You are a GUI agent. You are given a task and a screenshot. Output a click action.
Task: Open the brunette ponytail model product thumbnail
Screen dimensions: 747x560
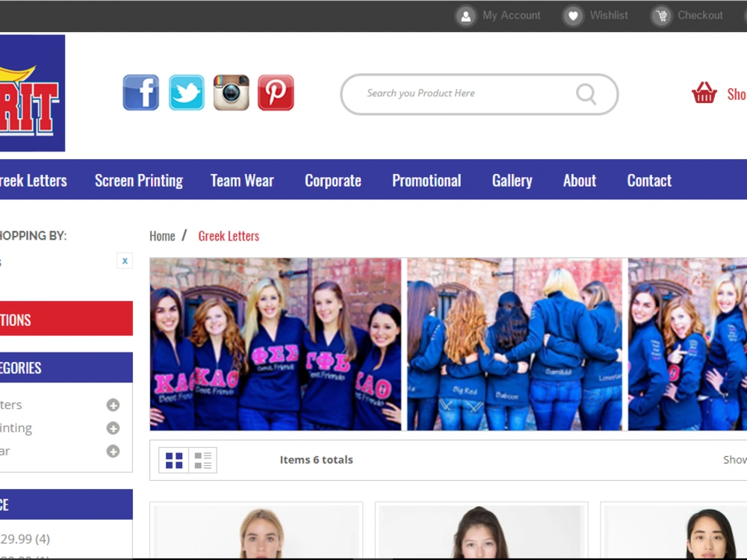pos(481,531)
